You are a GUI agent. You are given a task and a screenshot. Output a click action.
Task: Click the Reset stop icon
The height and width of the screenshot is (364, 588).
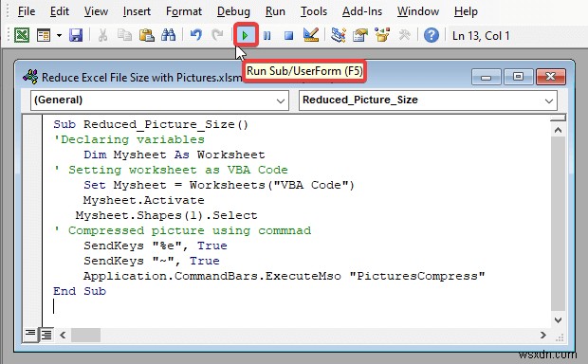pyautogui.click(x=288, y=36)
